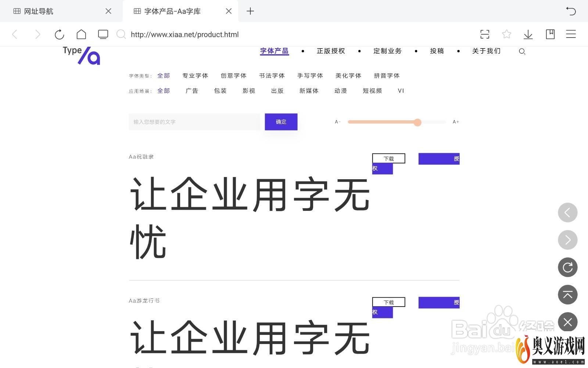
Task: Select 全部 in 字体类型 filter
Action: 164,75
